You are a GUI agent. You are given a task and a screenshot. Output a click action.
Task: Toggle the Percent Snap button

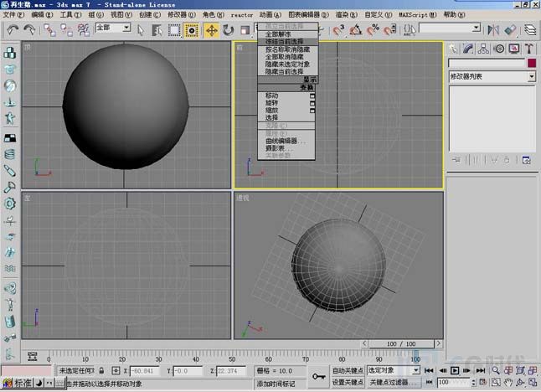click(373, 30)
